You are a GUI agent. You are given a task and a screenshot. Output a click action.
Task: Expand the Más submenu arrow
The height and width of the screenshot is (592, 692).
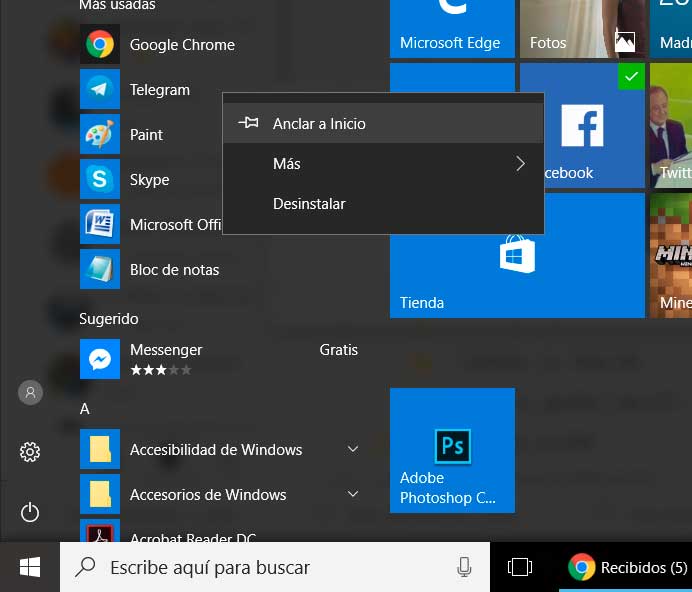coord(521,164)
